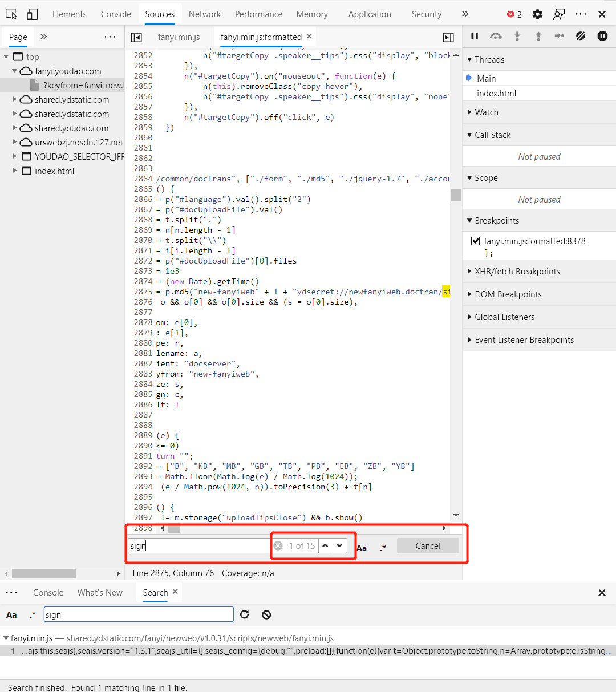Expand the shared.ydstatic.com node below fanyi.youdao.com
616x692 pixels.
(x=15, y=100)
